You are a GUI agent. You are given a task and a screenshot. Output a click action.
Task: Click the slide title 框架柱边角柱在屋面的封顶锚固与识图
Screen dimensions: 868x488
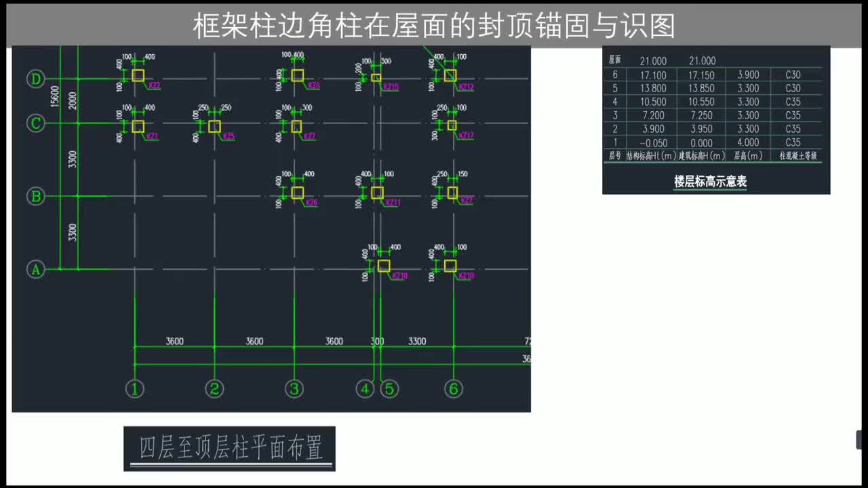(x=434, y=26)
